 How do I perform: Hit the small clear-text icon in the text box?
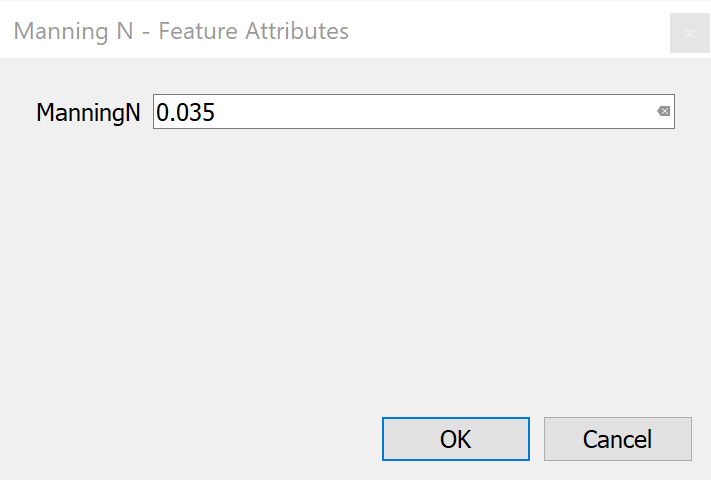pyautogui.click(x=663, y=112)
